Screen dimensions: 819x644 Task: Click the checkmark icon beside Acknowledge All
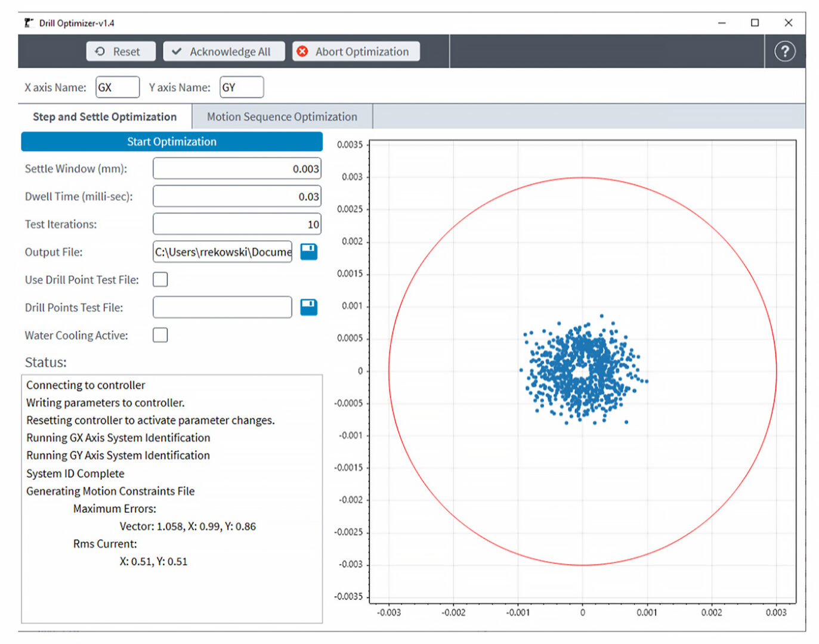click(x=176, y=51)
